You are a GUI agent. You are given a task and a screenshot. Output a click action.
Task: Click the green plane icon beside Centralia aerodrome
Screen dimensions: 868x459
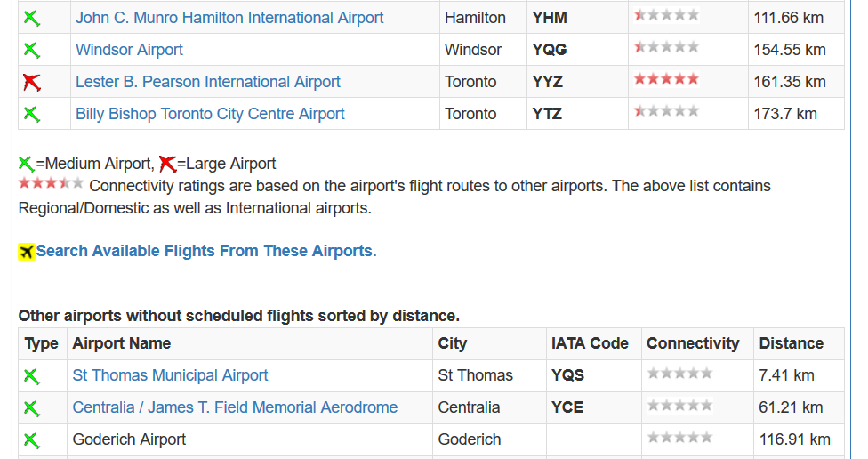click(31, 408)
